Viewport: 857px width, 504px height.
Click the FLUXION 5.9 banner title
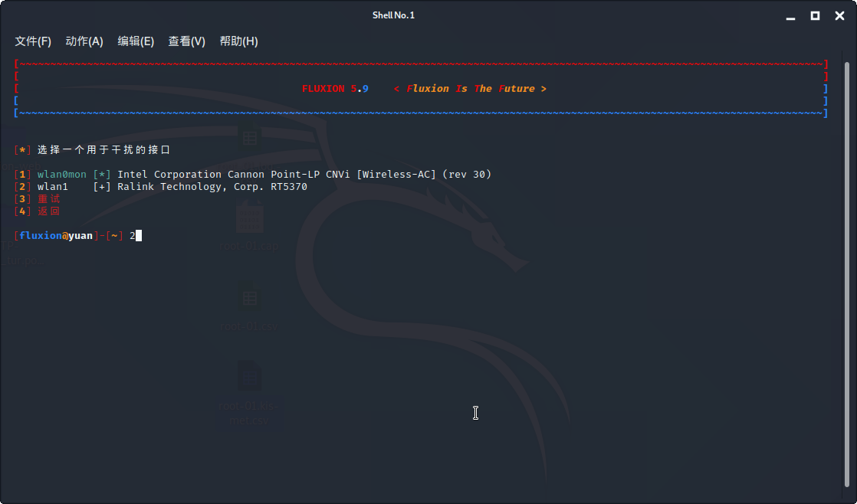pos(335,88)
